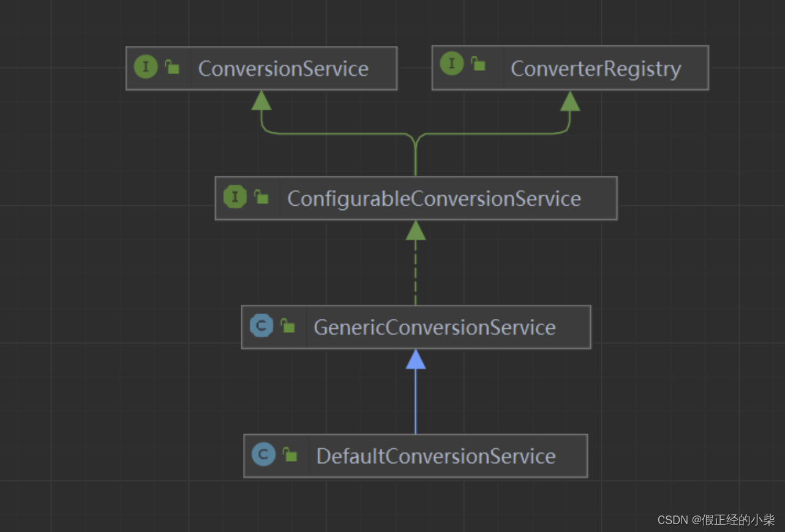Viewport: 785px width, 532px height.
Task: Select the ConfigurableConversionService node label
Action: pos(434,198)
